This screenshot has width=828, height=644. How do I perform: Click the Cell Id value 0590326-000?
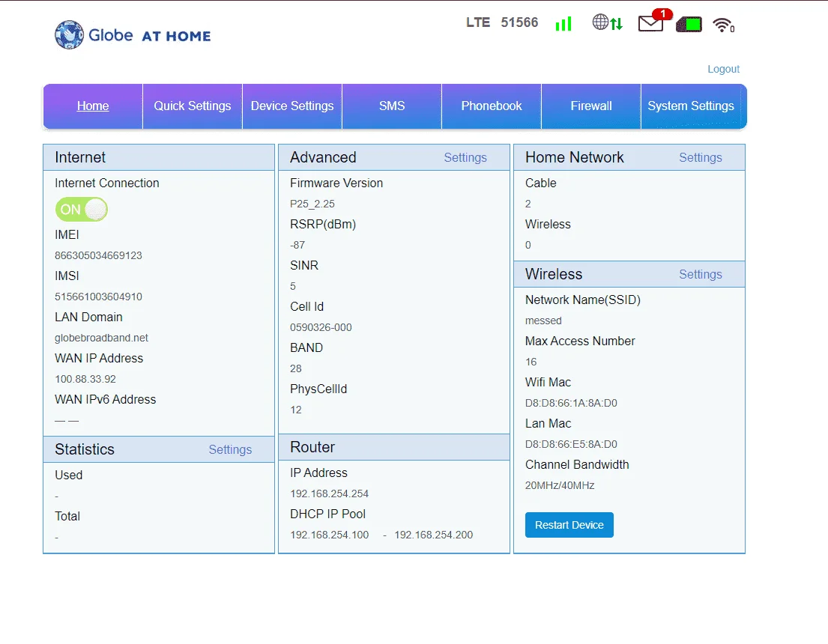click(321, 327)
